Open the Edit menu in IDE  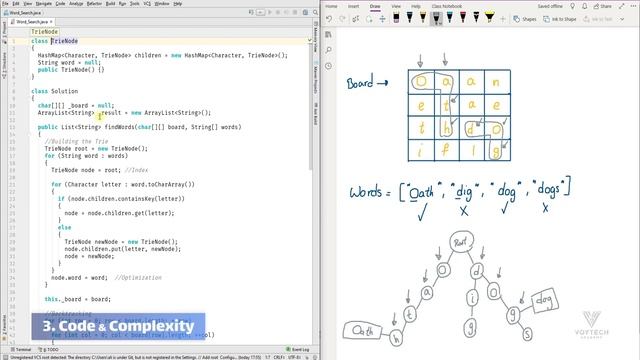point(16,4)
